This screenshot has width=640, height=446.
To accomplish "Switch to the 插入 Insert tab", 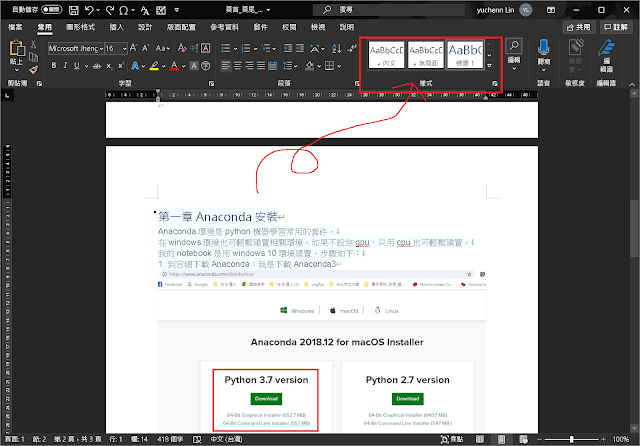I will tap(116, 27).
